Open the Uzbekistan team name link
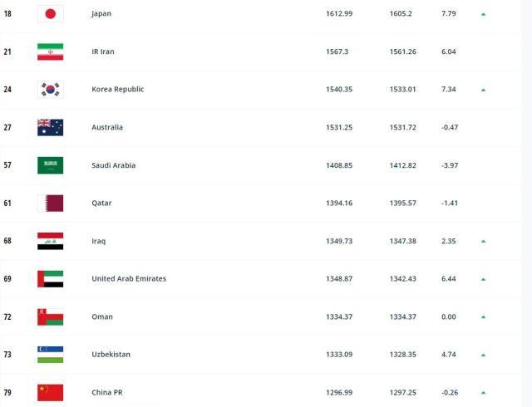 click(111, 355)
